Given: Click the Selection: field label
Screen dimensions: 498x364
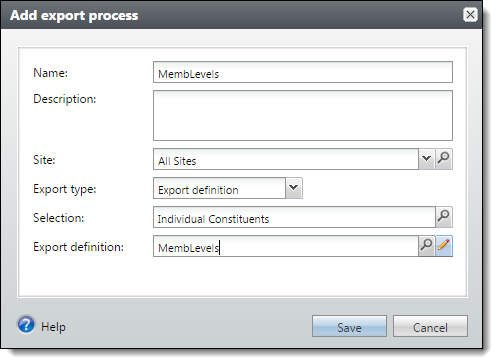Looking at the screenshot, I should tap(59, 218).
